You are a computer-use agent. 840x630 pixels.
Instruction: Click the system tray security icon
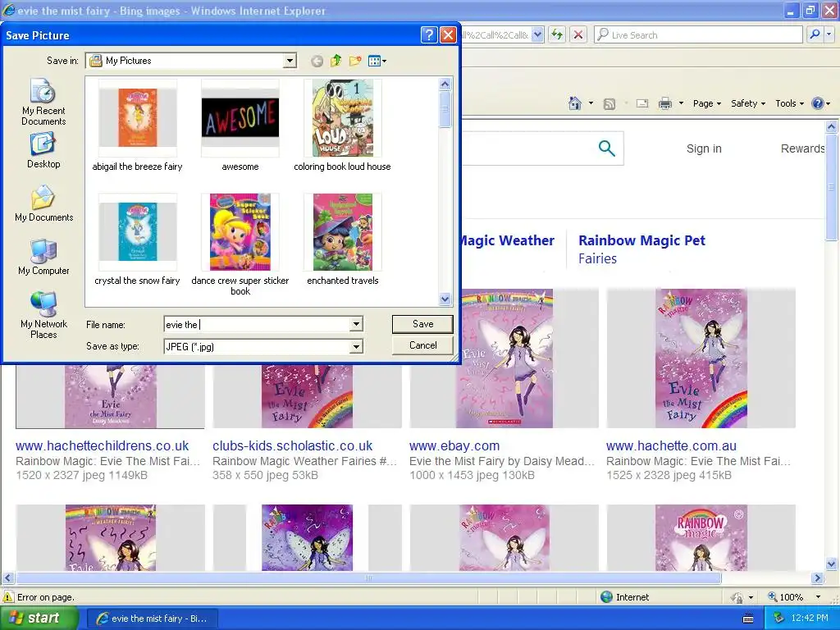(x=778, y=619)
